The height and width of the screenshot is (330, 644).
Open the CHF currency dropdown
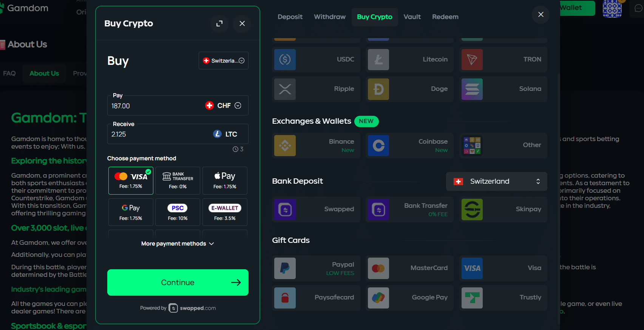tap(223, 106)
